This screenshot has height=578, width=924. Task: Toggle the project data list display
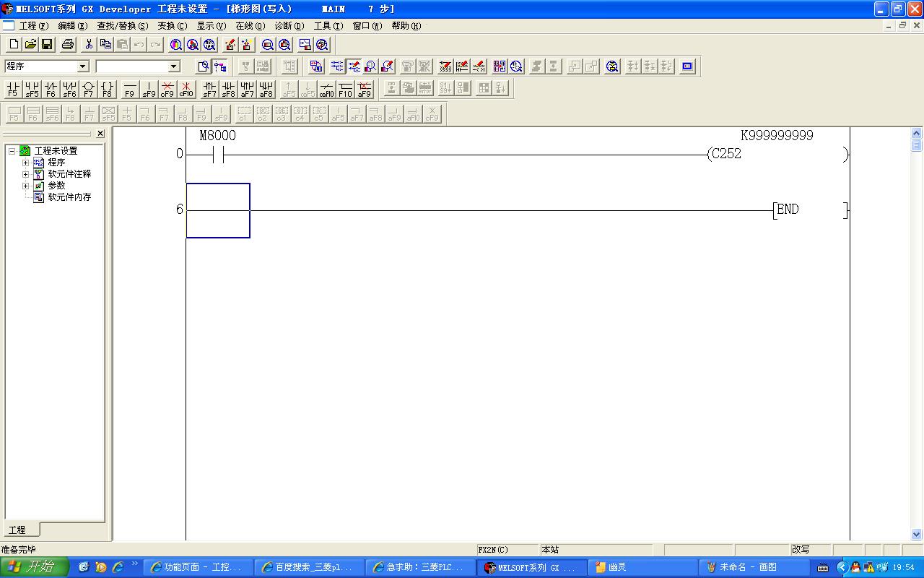221,66
